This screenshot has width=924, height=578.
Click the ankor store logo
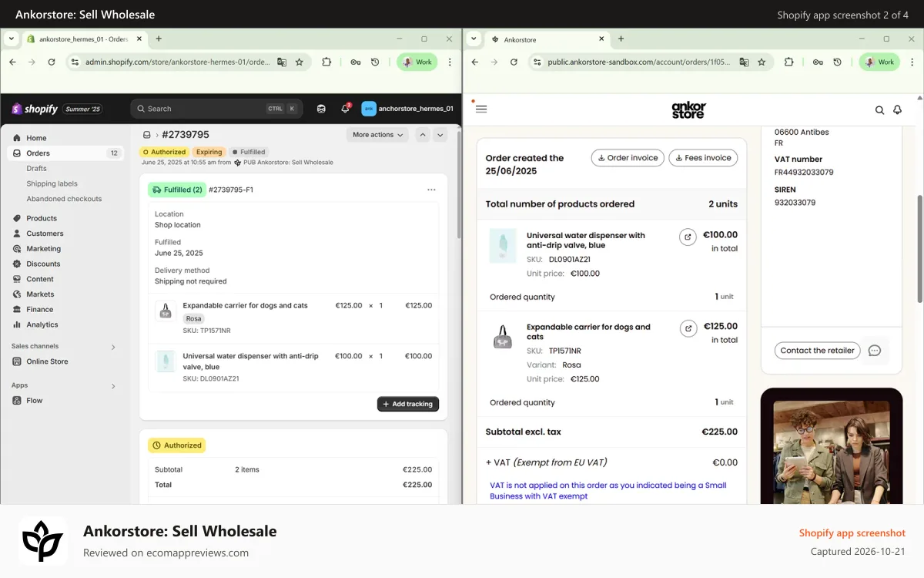pyautogui.click(x=688, y=110)
